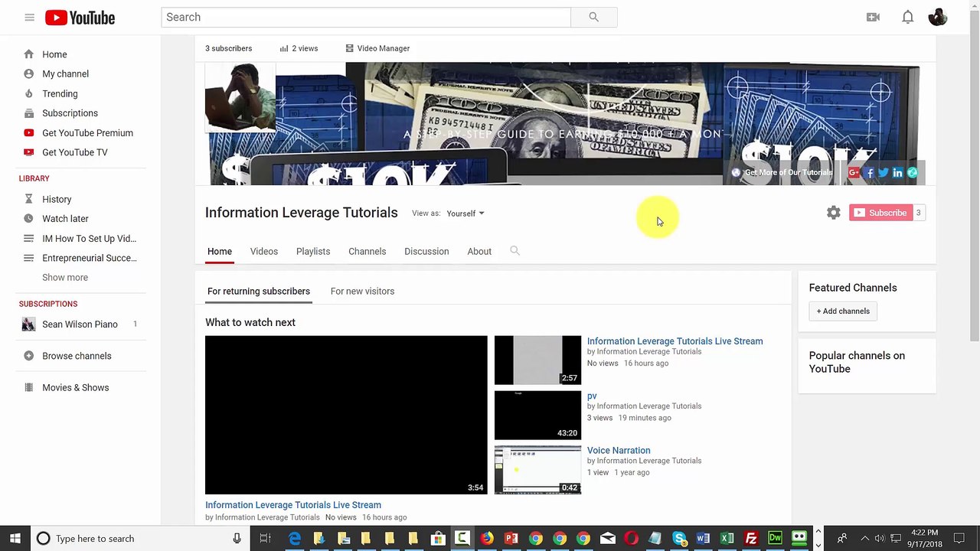
Task: Click the Google Plus banner icon
Action: coord(854,173)
